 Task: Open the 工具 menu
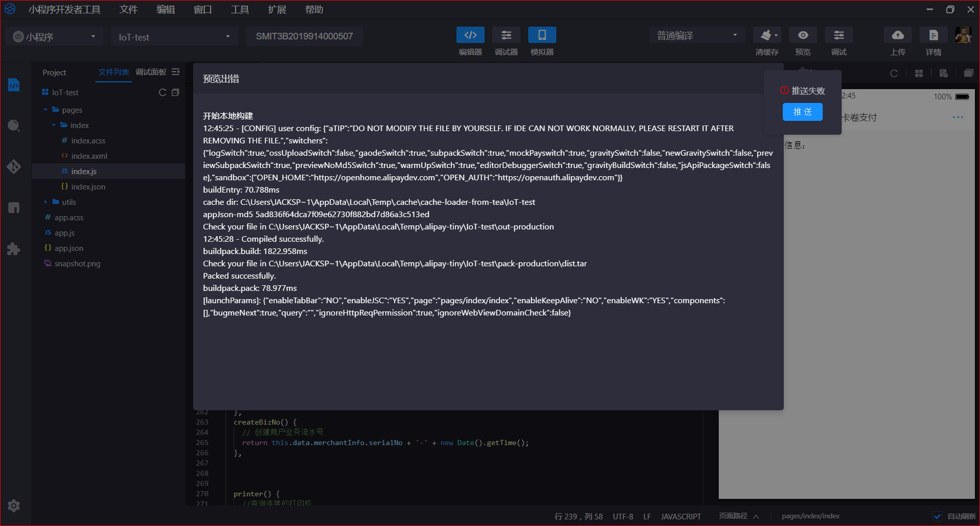pyautogui.click(x=240, y=9)
